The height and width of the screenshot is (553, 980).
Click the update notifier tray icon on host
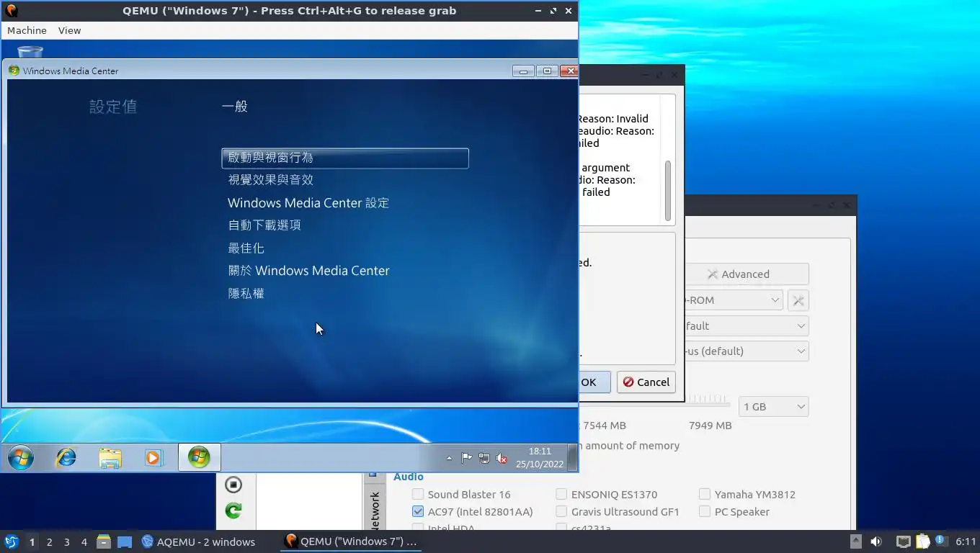pyautogui.click(x=940, y=540)
